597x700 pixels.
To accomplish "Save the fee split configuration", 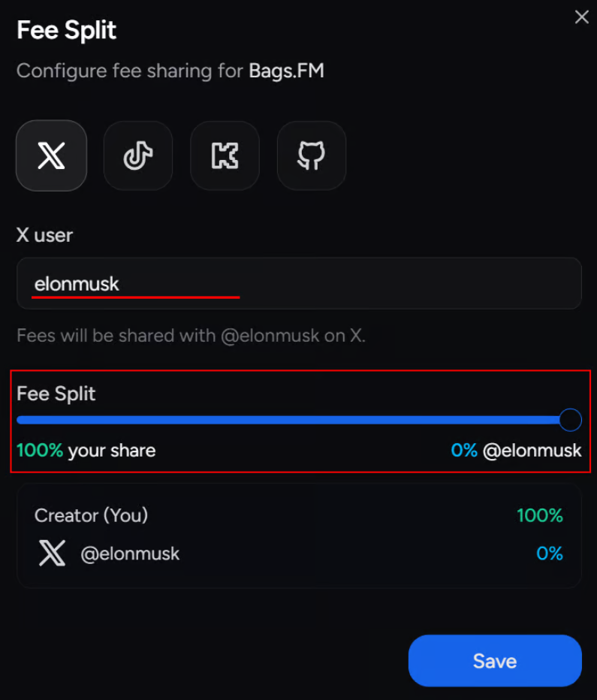I will (x=495, y=661).
